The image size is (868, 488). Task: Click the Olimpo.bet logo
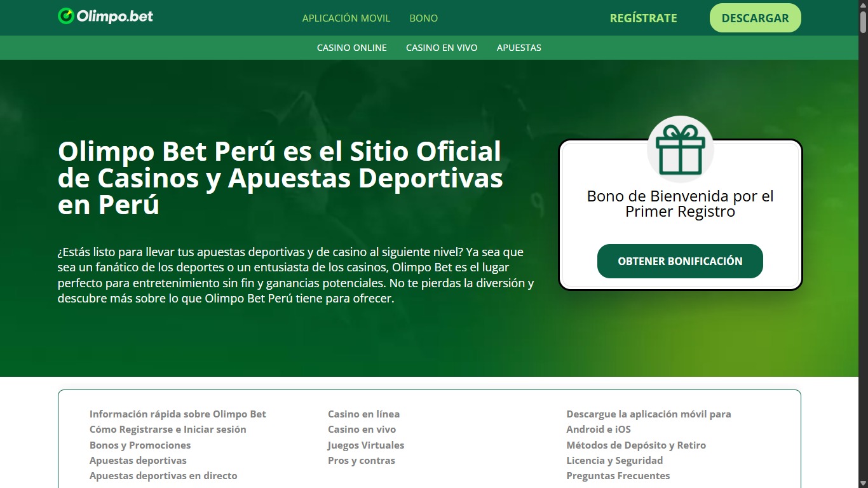point(105,17)
